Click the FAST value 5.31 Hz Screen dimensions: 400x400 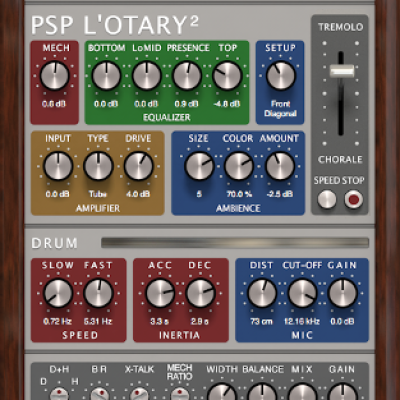98,321
